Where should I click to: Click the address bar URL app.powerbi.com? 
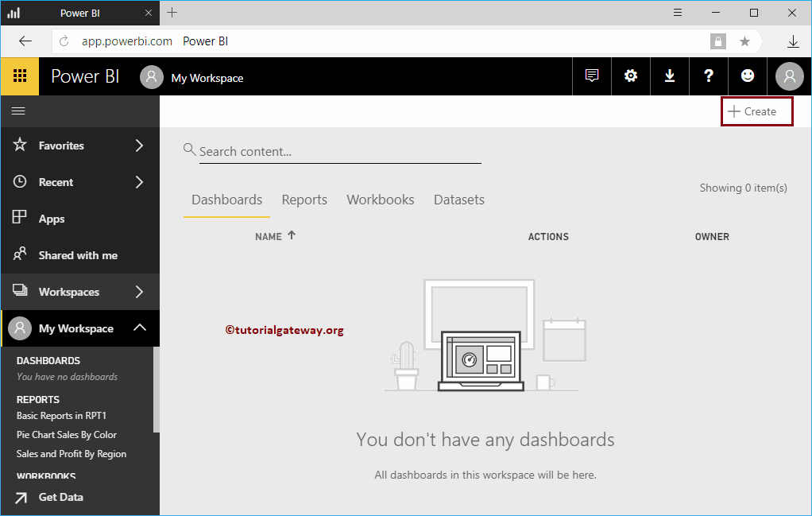click(x=127, y=41)
